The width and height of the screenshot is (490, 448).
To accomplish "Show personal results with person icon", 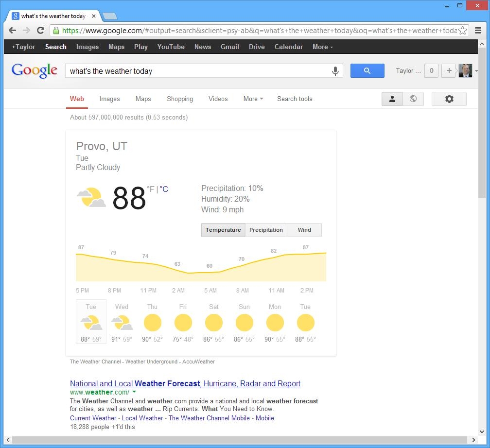I will pos(392,99).
